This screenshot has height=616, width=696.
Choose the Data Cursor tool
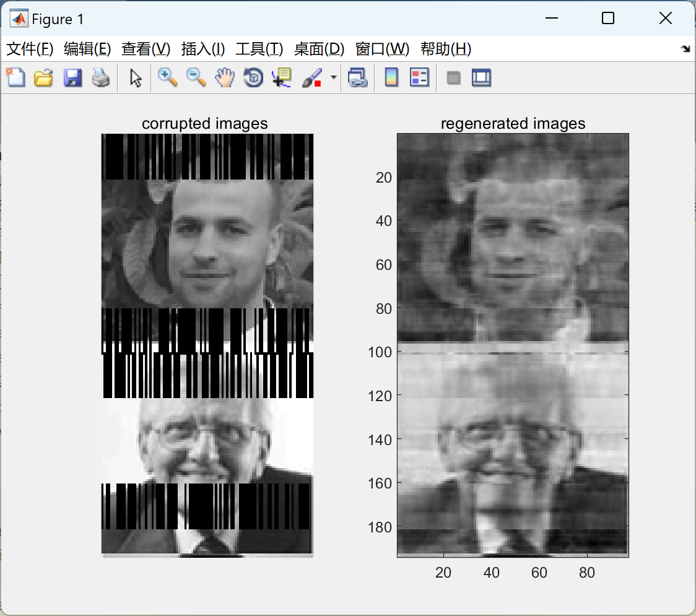click(282, 77)
